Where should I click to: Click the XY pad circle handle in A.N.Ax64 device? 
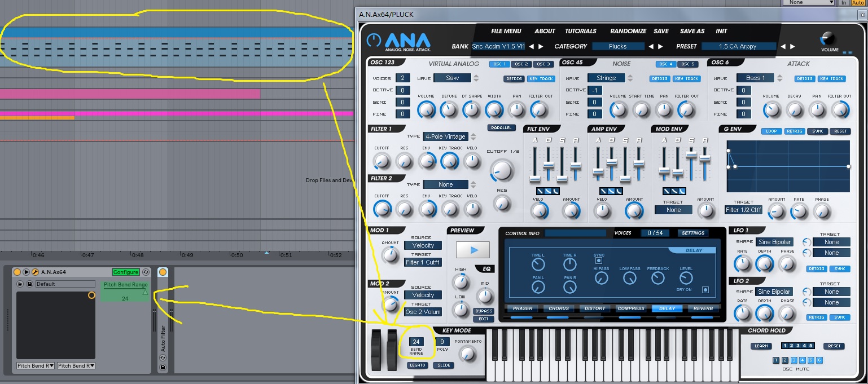[x=91, y=295]
